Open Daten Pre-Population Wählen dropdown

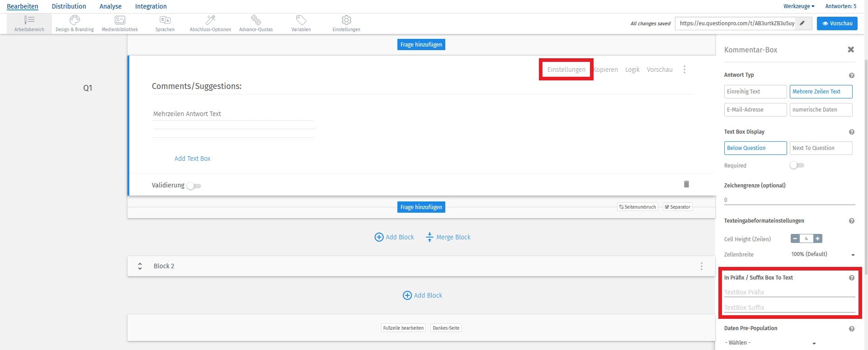click(770, 343)
